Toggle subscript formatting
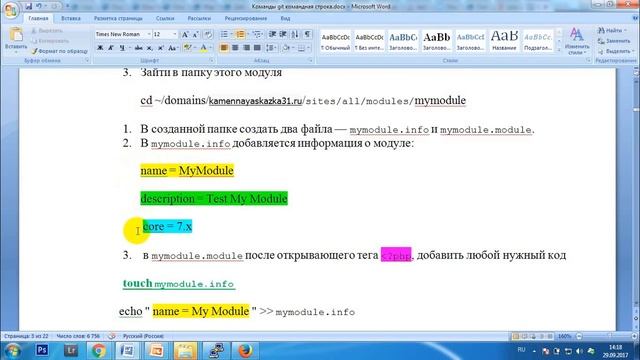 [150, 48]
